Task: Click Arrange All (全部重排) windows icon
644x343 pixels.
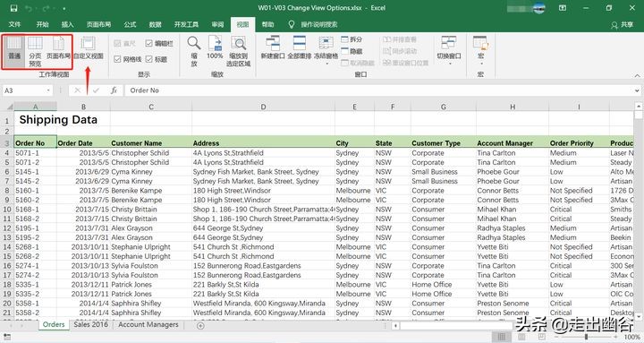Action: (300, 47)
